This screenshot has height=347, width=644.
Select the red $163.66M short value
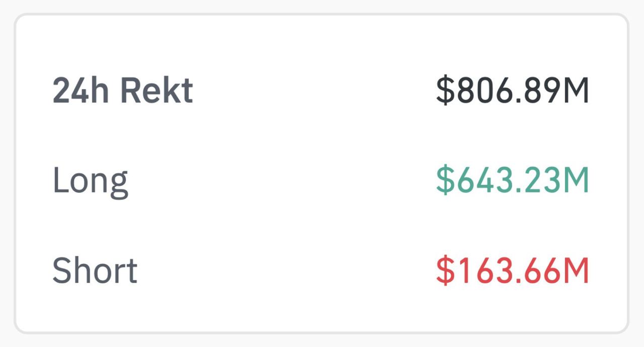(x=512, y=270)
